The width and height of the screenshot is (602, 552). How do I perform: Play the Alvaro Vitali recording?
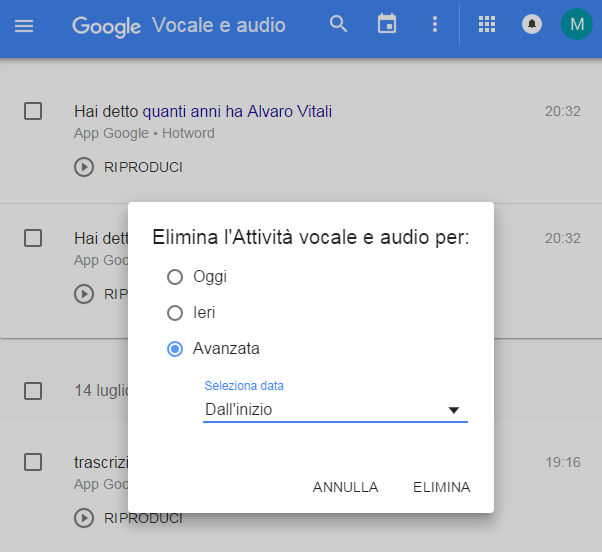[129, 167]
